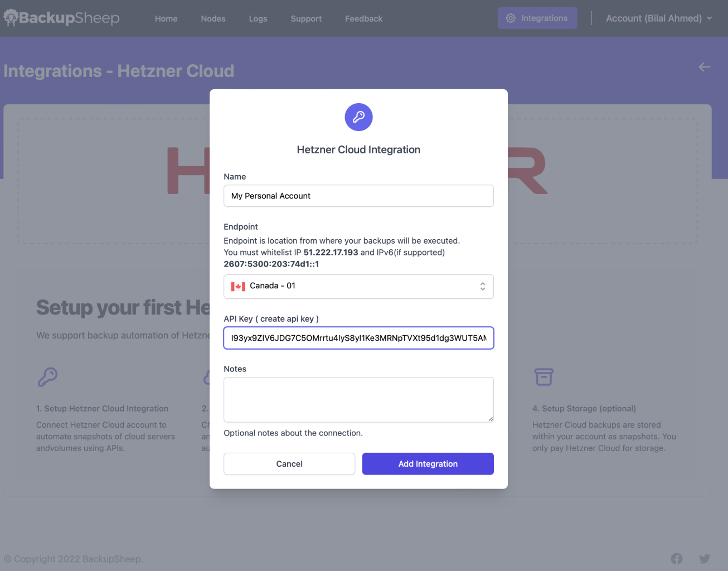Viewport: 728px width, 571px height.
Task: Click the gear icon in Integrations button
Action: point(511,18)
